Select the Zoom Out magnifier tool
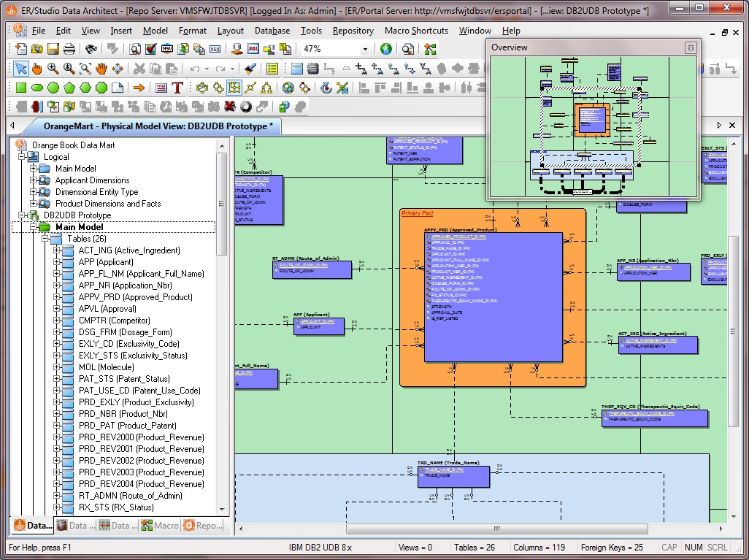Viewport: 749px width, 560px height. [x=69, y=69]
